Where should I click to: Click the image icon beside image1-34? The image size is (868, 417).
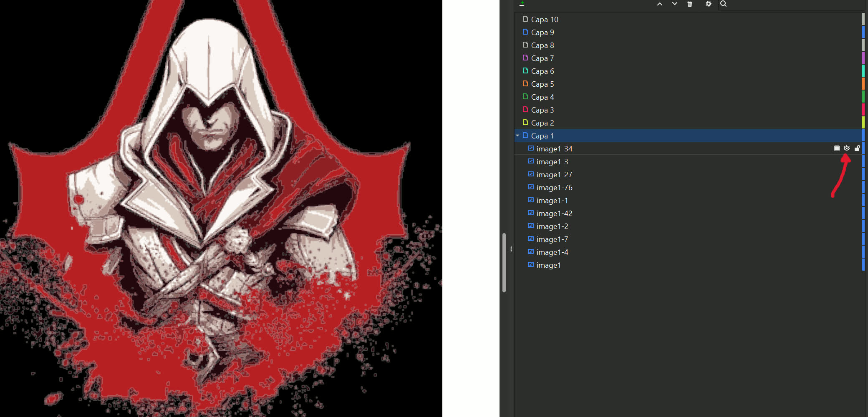point(531,148)
